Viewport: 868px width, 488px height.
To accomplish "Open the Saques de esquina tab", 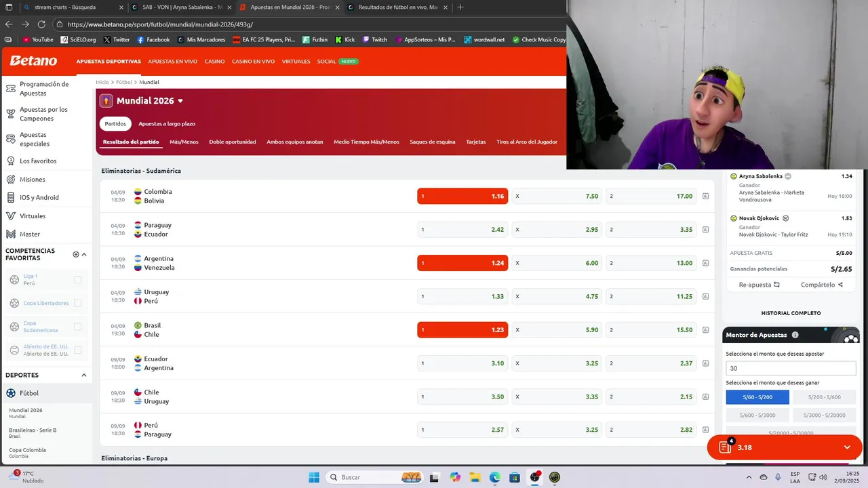I will pos(433,142).
